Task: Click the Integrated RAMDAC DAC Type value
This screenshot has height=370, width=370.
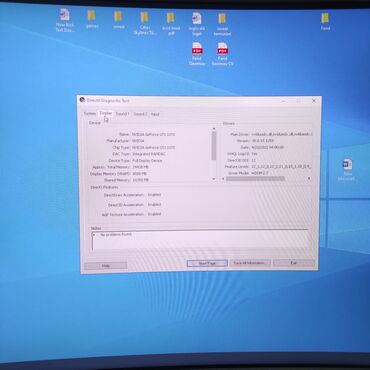Action: 149,154
